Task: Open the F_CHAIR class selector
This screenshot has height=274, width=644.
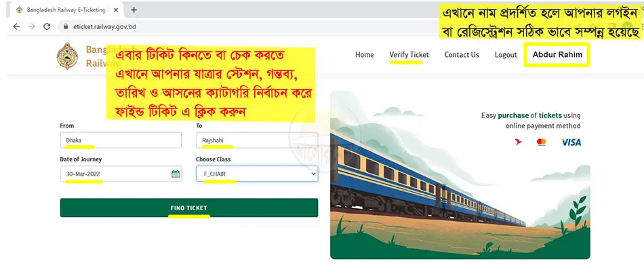Action: [257, 174]
